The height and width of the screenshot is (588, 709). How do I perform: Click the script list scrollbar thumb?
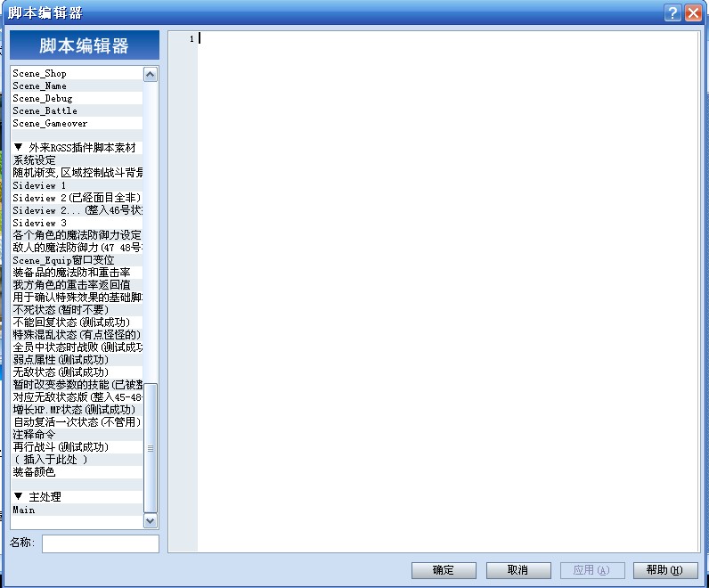tap(151, 448)
